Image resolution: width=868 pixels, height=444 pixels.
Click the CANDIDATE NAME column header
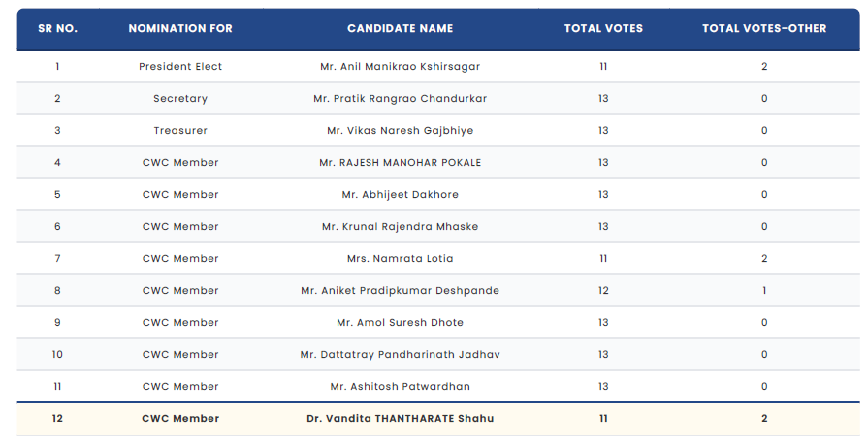(x=400, y=29)
